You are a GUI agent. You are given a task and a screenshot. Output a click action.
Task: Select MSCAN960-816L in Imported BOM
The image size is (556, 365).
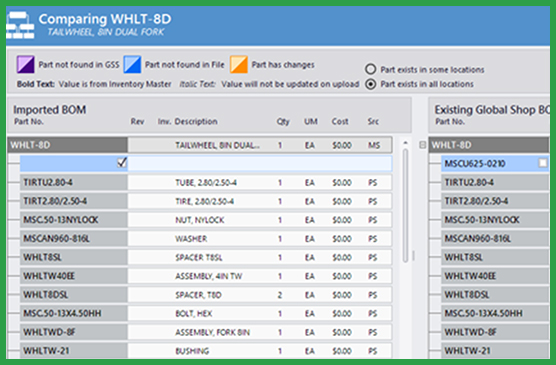coord(74,238)
